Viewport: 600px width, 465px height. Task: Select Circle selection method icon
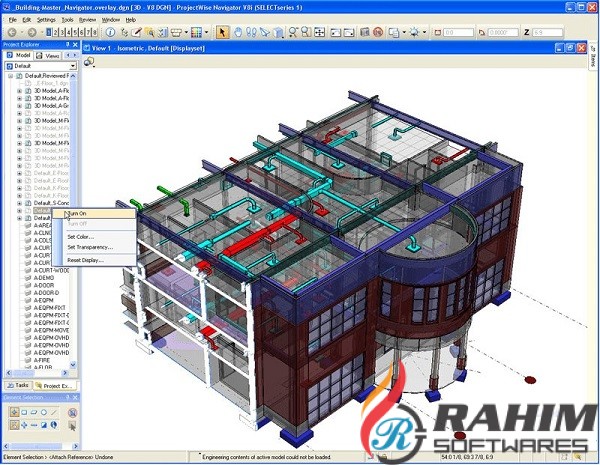44,413
